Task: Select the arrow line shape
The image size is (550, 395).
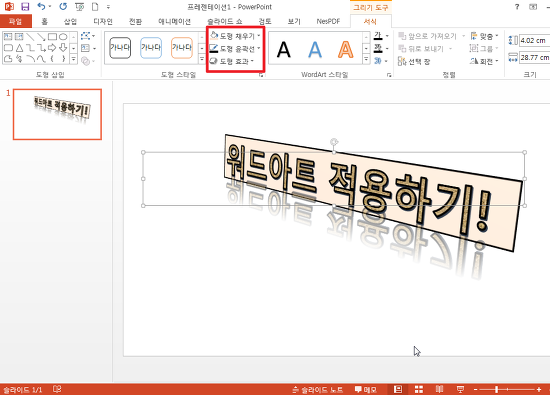Action: click(x=41, y=36)
